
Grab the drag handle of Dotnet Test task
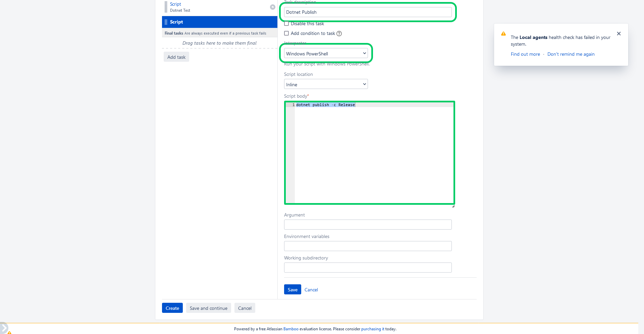click(x=166, y=7)
